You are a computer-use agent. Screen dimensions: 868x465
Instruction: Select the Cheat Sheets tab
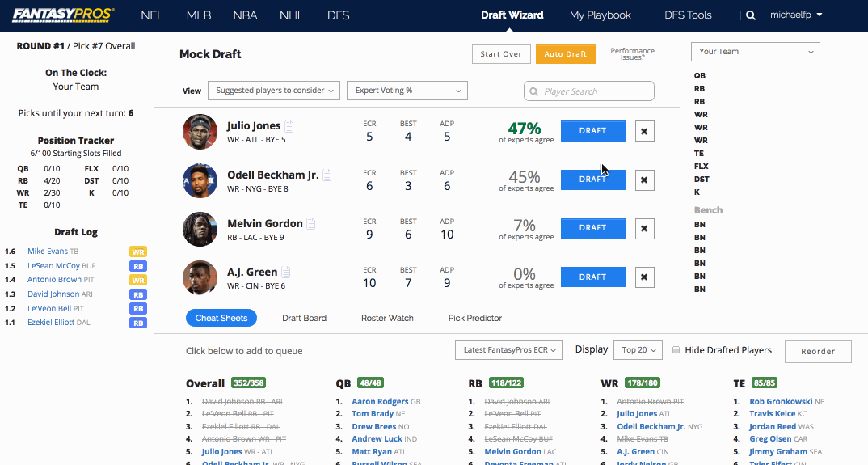(221, 318)
